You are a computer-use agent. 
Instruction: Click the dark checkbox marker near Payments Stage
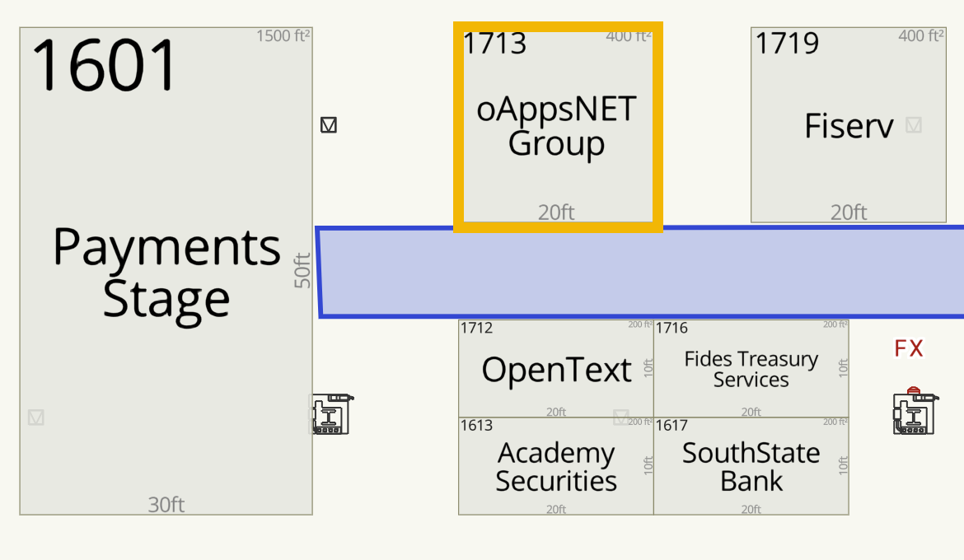(x=329, y=125)
